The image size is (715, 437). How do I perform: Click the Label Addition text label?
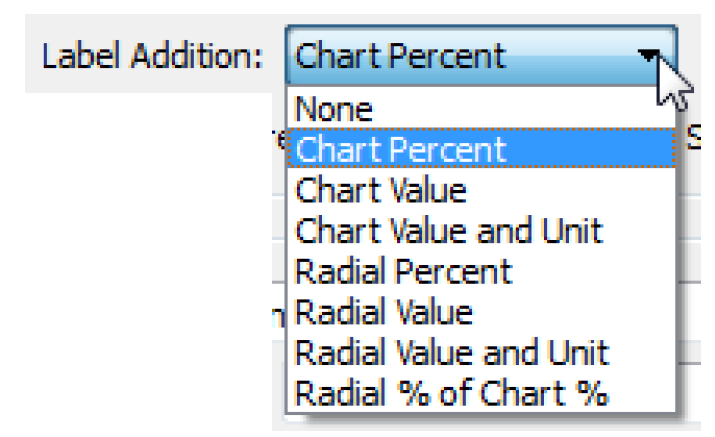[152, 57]
